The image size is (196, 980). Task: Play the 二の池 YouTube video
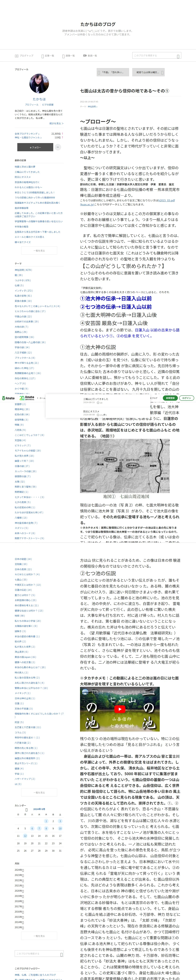tap(120, 709)
